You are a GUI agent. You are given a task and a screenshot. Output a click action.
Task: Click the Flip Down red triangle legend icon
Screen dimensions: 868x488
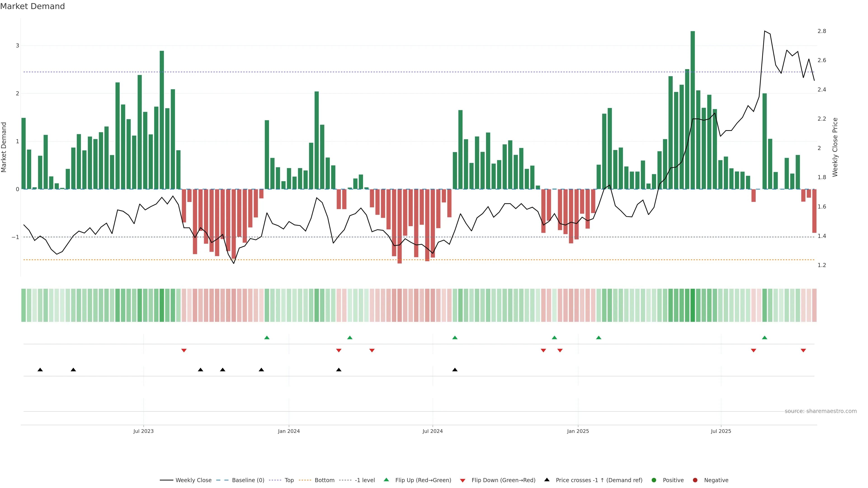pyautogui.click(x=462, y=480)
